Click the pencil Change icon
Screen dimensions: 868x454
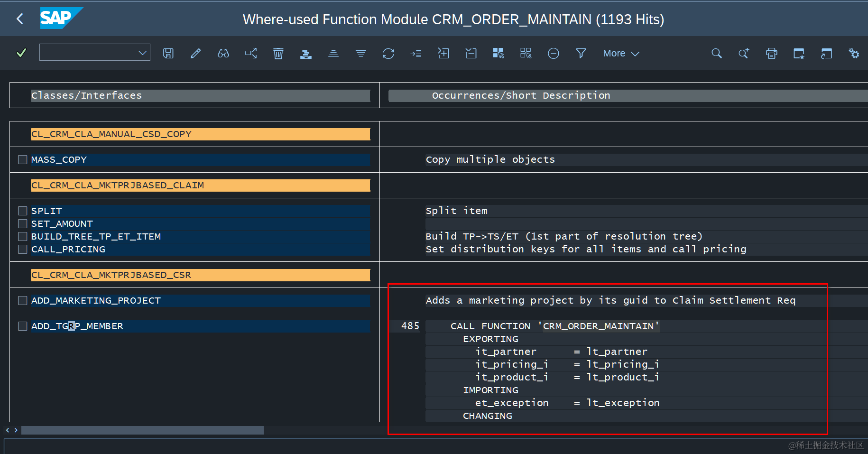pos(196,53)
